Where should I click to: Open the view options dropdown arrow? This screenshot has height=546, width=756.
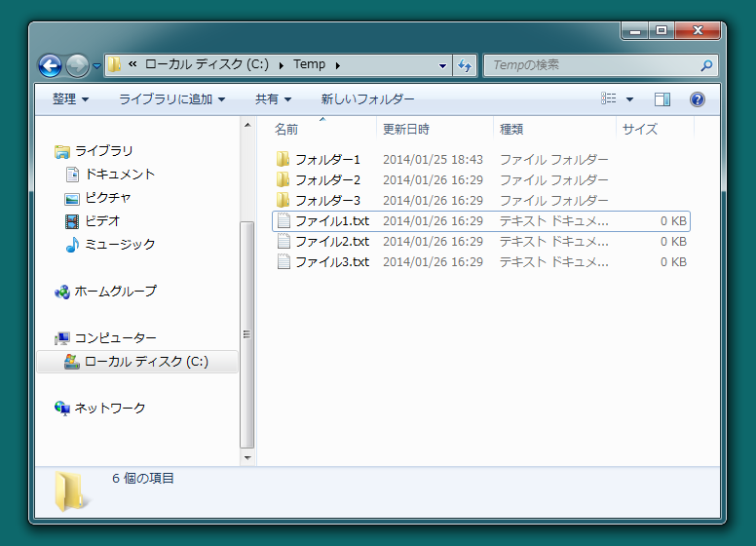(629, 99)
